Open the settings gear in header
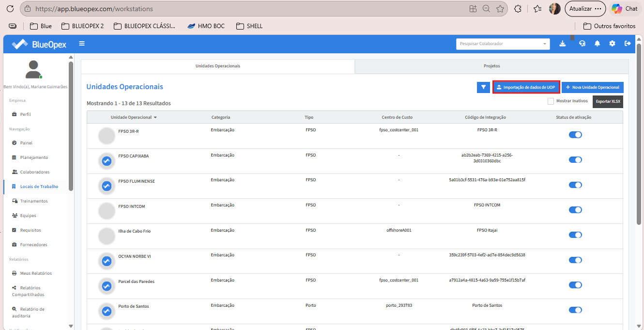Image resolution: width=644 pixels, height=330 pixels. point(612,44)
